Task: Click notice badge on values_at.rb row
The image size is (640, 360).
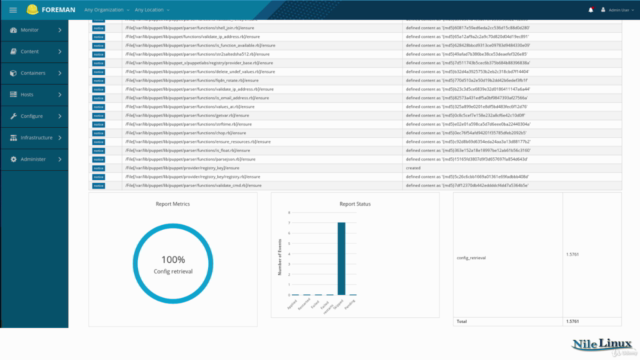Action: pos(98,107)
